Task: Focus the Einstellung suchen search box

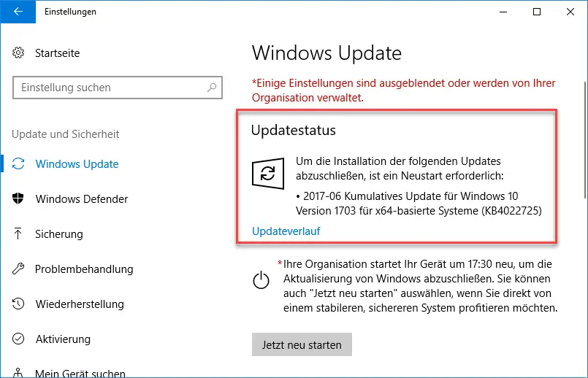Action: point(118,88)
